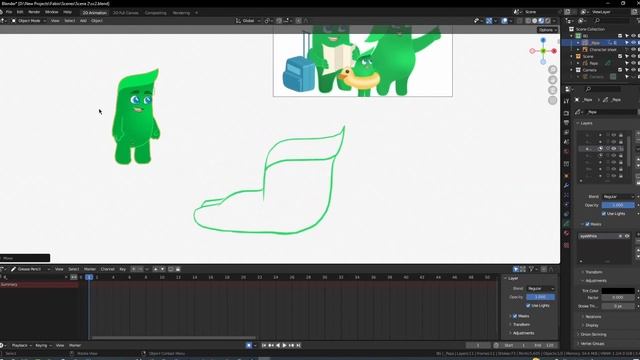The width and height of the screenshot is (640, 360).
Task: Toggle visibility of BG collection in outliner
Action: click(633, 36)
